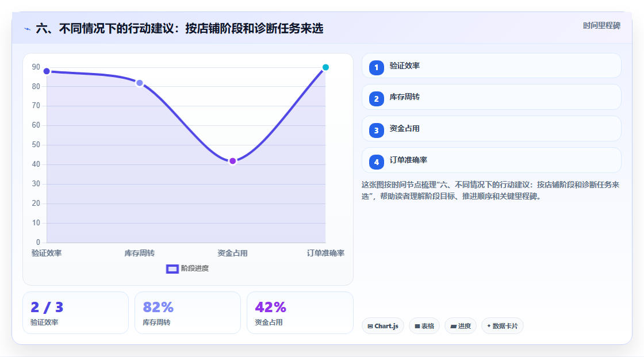
Task: Click the x-axis label 验证效率
Action: point(47,253)
